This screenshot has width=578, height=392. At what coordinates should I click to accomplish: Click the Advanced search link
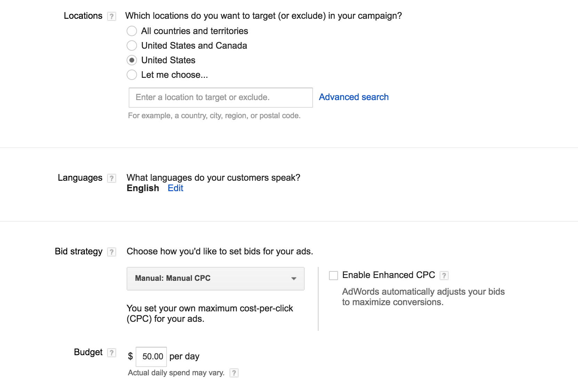(354, 97)
